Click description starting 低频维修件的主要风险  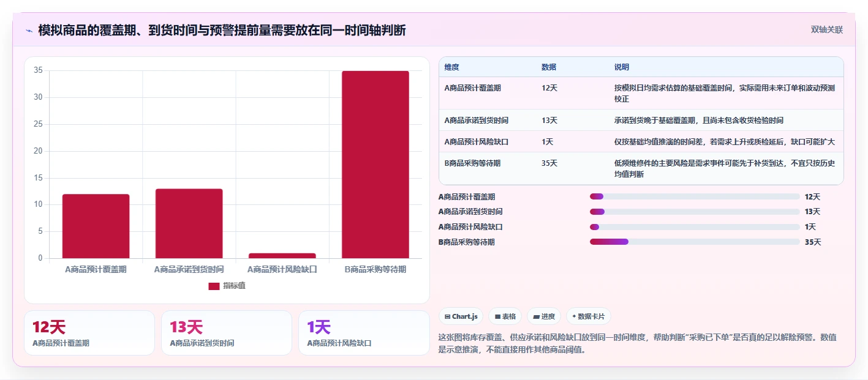click(725, 168)
